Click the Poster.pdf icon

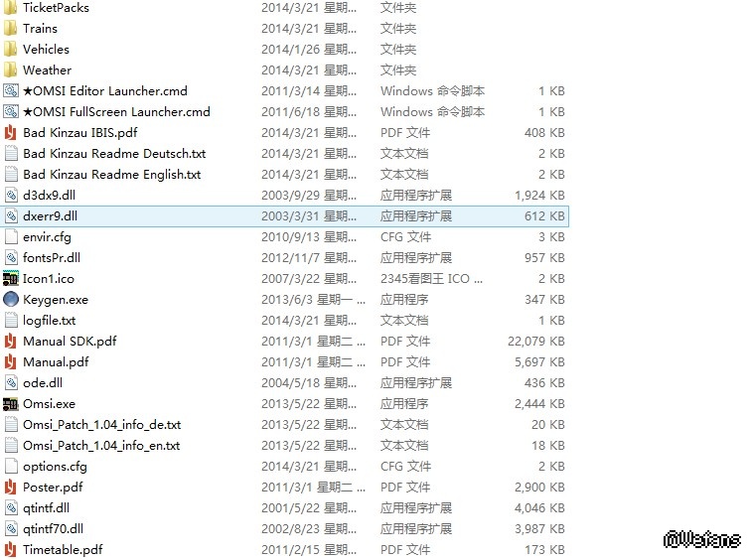pyautogui.click(x=11, y=488)
